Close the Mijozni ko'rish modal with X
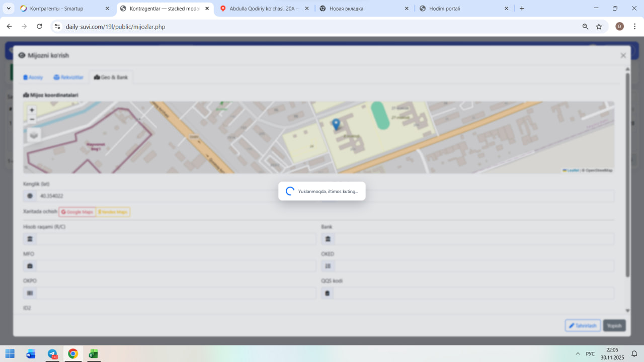644x362 pixels. 623,56
